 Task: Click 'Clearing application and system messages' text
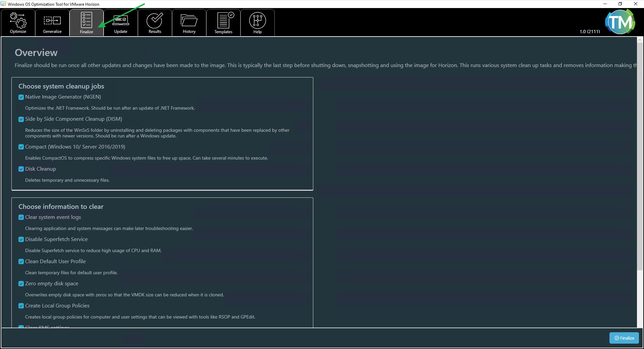point(109,228)
